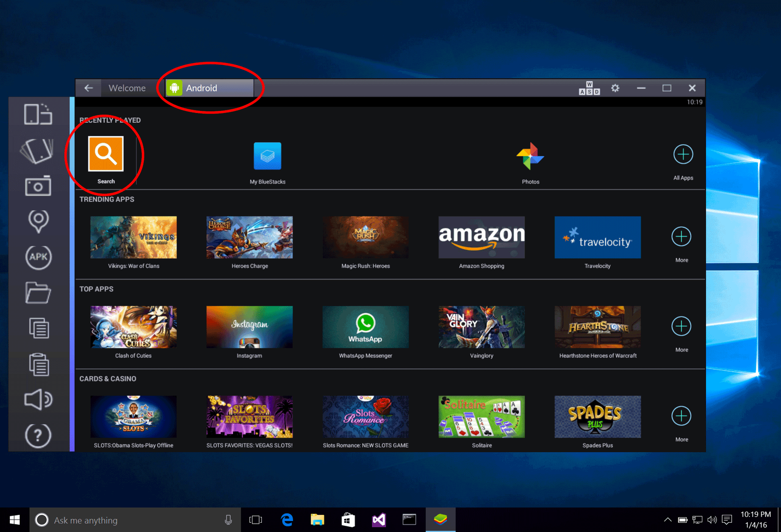
Task: Open Spades Plus app thumbnail
Action: (598, 416)
